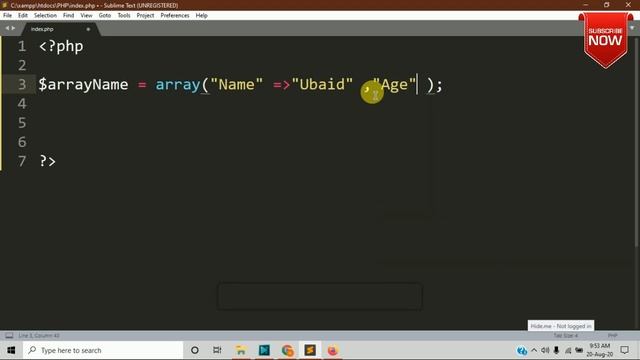Click the "Age" string in code
Screen dimensions: 640x360
tap(394, 84)
